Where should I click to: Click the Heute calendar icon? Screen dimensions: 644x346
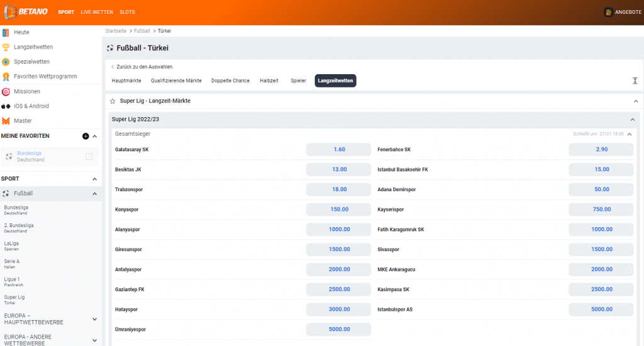tap(6, 33)
